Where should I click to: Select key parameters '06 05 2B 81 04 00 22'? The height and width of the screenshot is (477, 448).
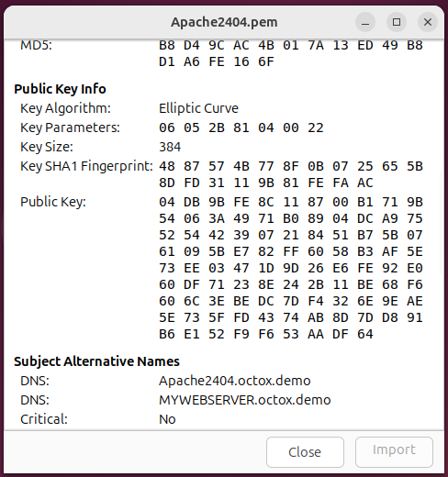tap(241, 128)
